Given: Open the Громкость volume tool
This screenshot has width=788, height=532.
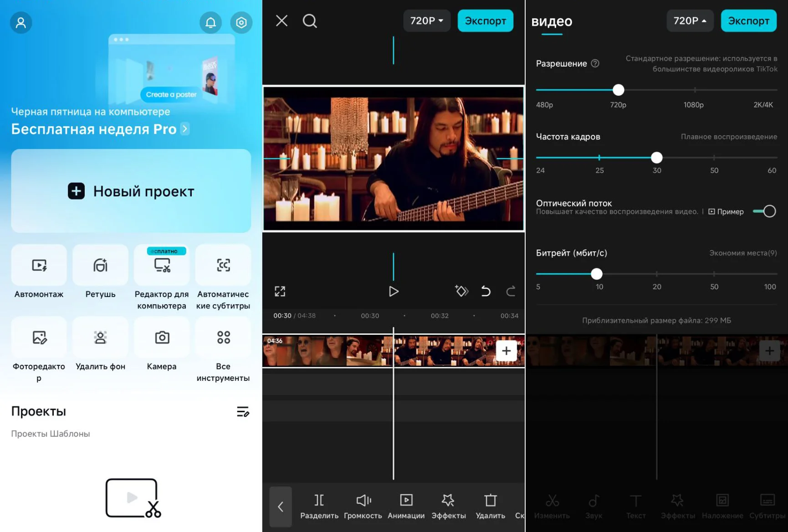Looking at the screenshot, I should point(363,506).
